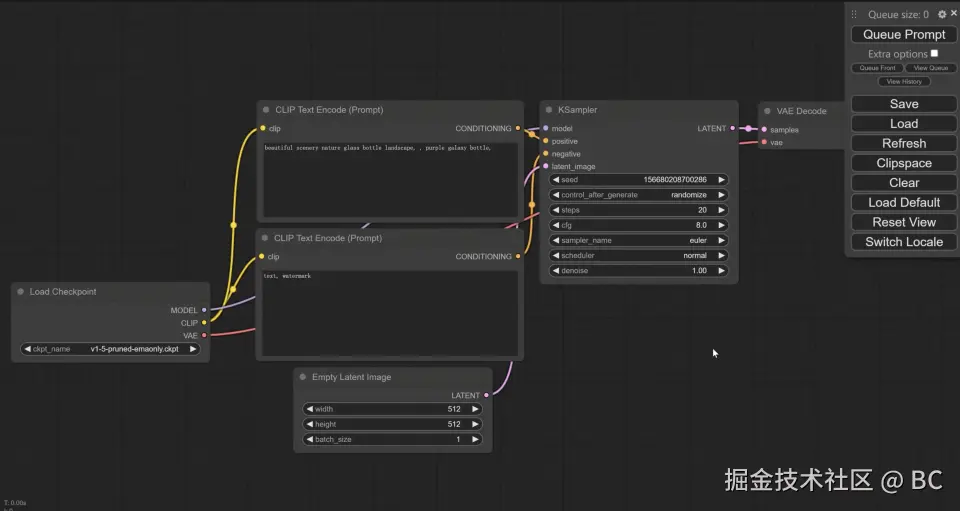Collapse the VAE Decode node dot
960x511 pixels.
tap(767, 111)
